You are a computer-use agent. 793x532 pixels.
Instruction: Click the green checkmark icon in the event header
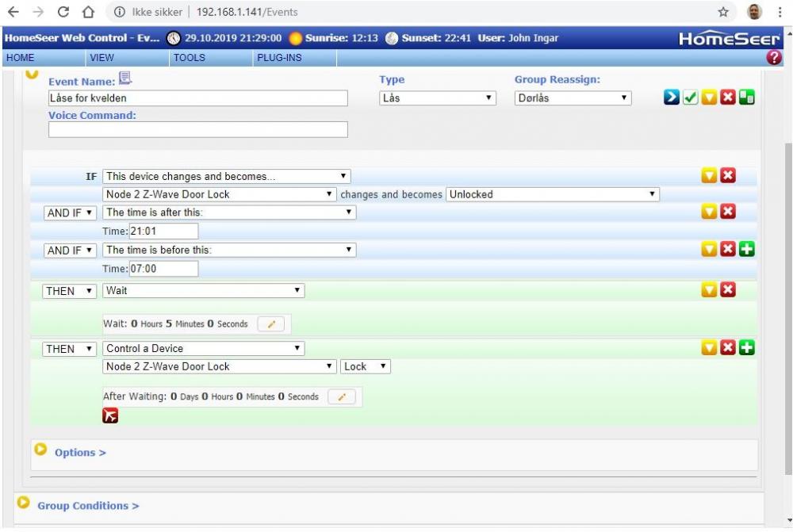(691, 98)
